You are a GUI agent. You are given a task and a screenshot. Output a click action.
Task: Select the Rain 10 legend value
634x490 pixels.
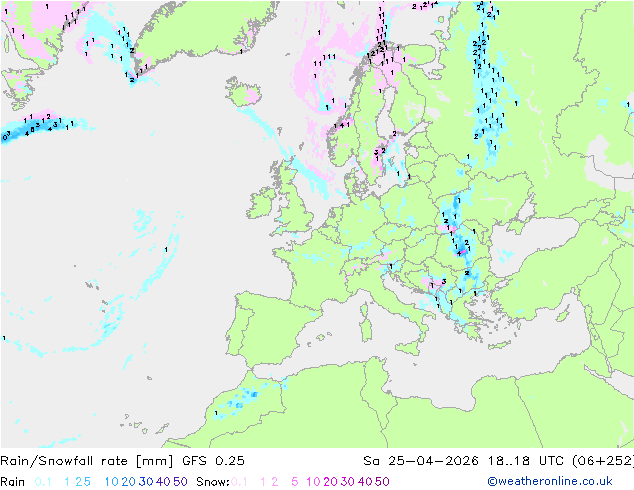pyautogui.click(x=111, y=482)
